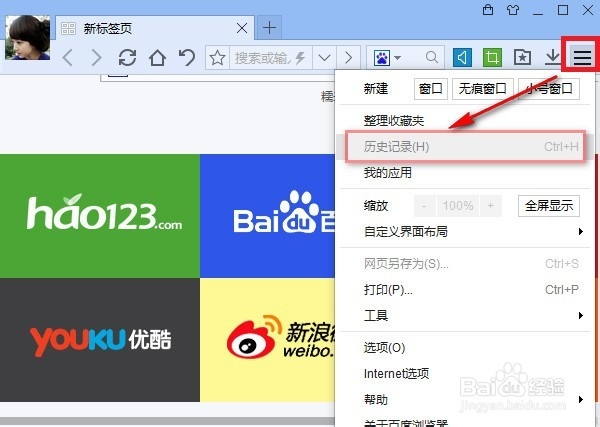The width and height of the screenshot is (600, 427).
Task: Open the shopping bag icon in title bar
Action: click(488, 10)
